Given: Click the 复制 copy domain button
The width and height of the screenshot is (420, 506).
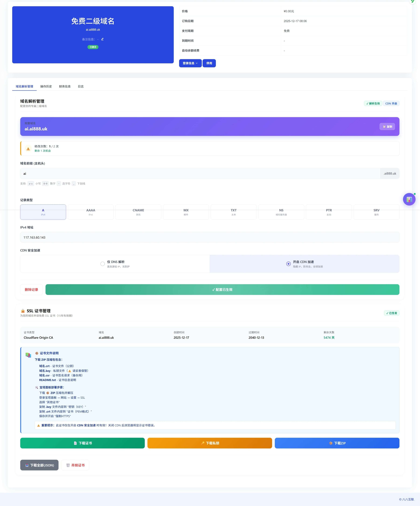Looking at the screenshot, I should tap(387, 127).
